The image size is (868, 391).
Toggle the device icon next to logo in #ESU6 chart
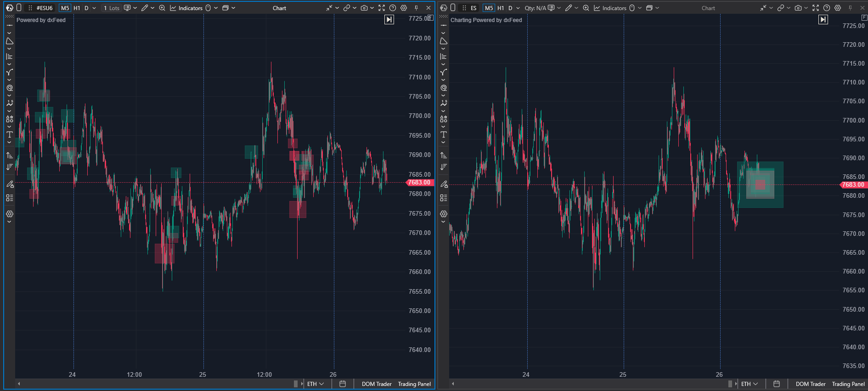pyautogui.click(x=19, y=8)
